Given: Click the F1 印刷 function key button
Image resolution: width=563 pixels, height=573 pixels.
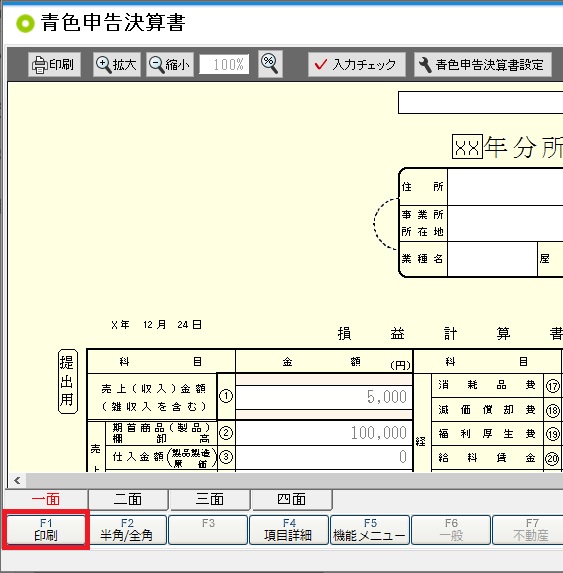Looking at the screenshot, I should tap(46, 530).
